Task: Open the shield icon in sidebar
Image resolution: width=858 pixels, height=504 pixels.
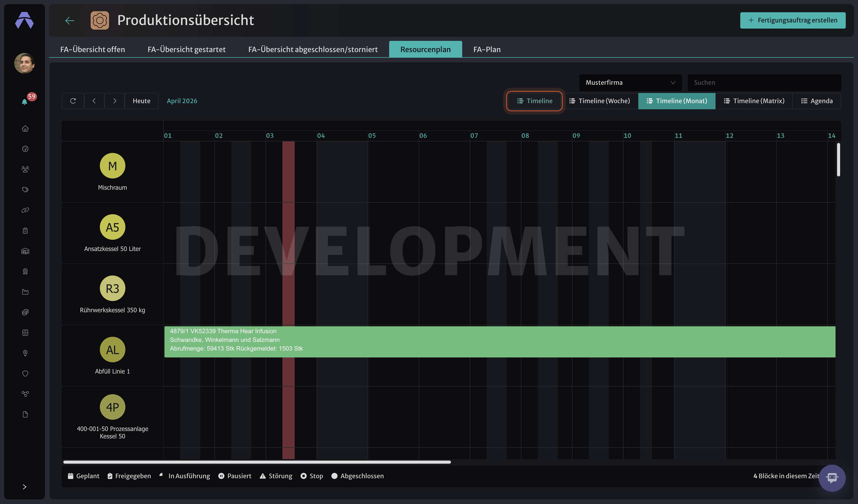Action: click(25, 374)
